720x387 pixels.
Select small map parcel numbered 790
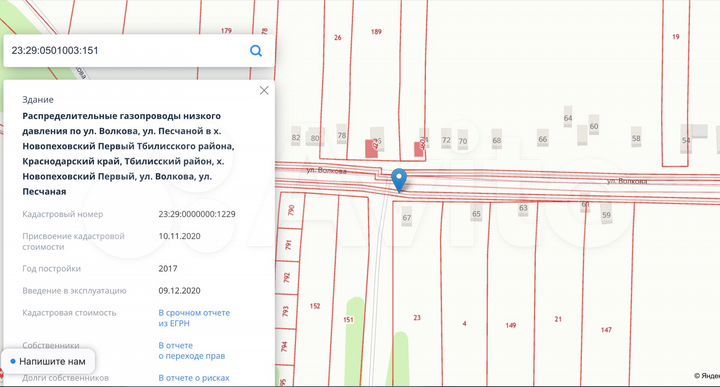[x=291, y=210]
